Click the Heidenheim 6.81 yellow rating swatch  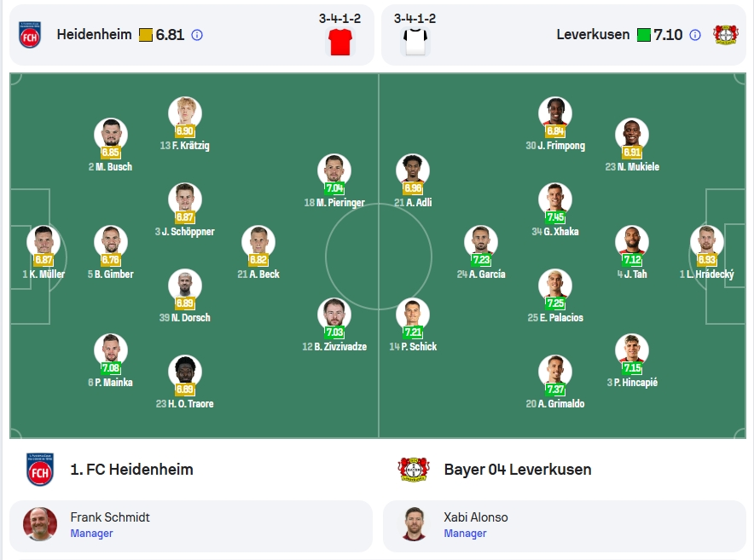click(146, 35)
